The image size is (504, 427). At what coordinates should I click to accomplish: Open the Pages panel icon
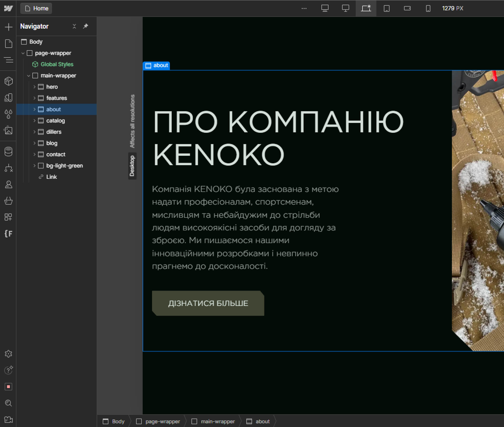coord(8,44)
